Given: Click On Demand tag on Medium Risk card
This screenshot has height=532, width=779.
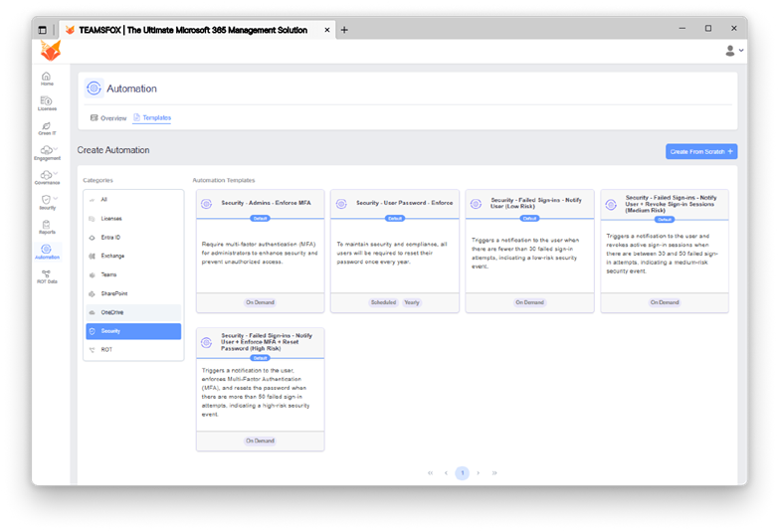Looking at the screenshot, I should coord(665,302).
